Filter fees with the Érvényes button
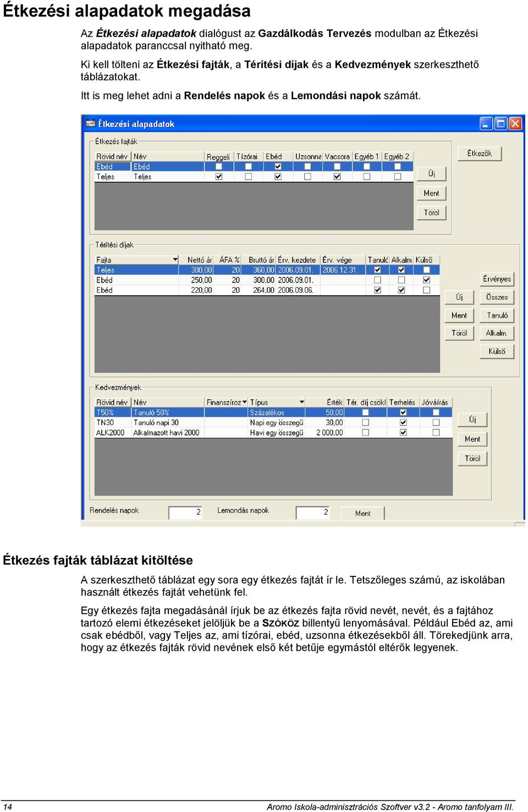The image size is (528, 812). (497, 279)
